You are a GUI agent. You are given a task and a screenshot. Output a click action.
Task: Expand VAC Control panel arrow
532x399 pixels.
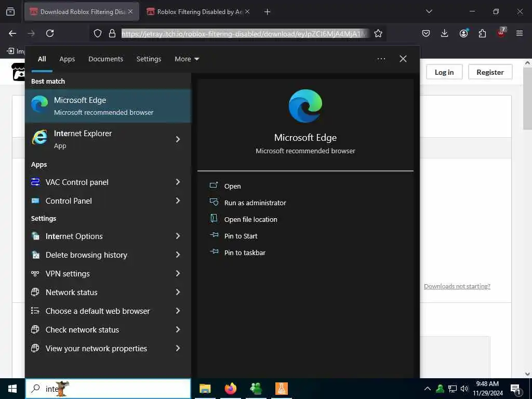(x=178, y=182)
